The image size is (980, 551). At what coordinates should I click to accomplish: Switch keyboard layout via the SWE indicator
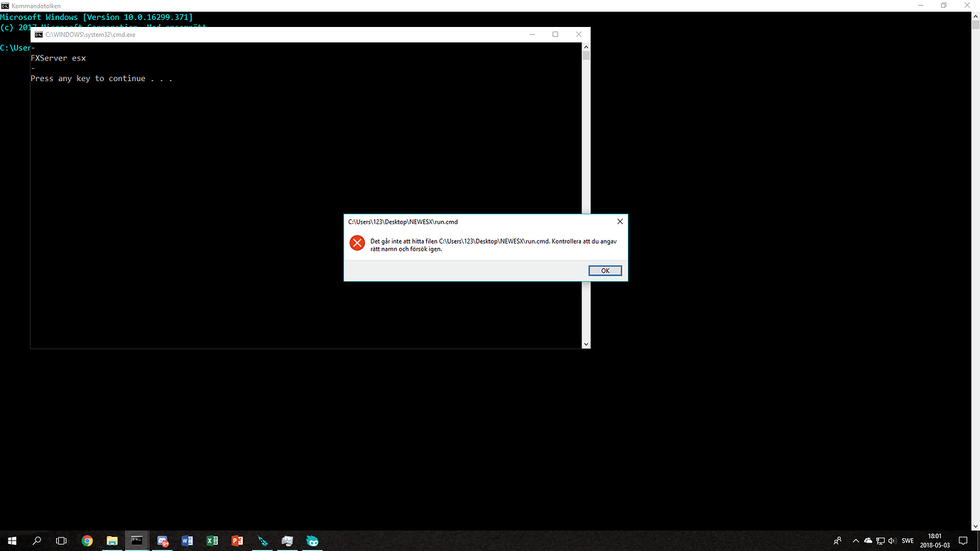pos(908,540)
